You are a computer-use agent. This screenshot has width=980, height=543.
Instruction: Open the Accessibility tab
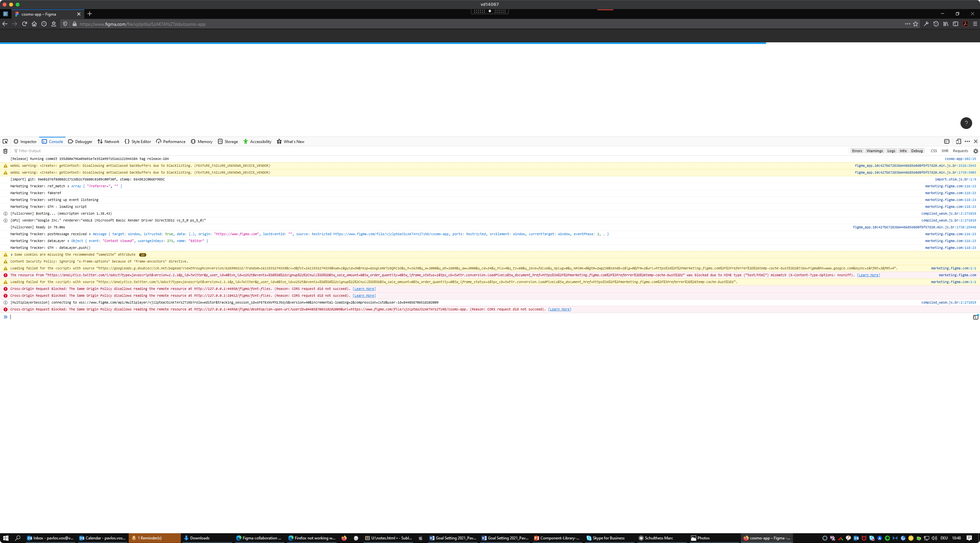click(257, 142)
